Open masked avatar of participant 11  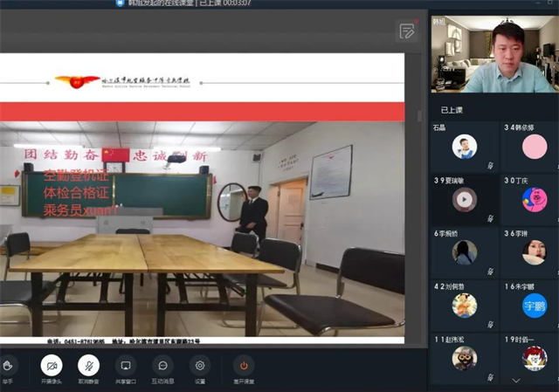point(465,359)
